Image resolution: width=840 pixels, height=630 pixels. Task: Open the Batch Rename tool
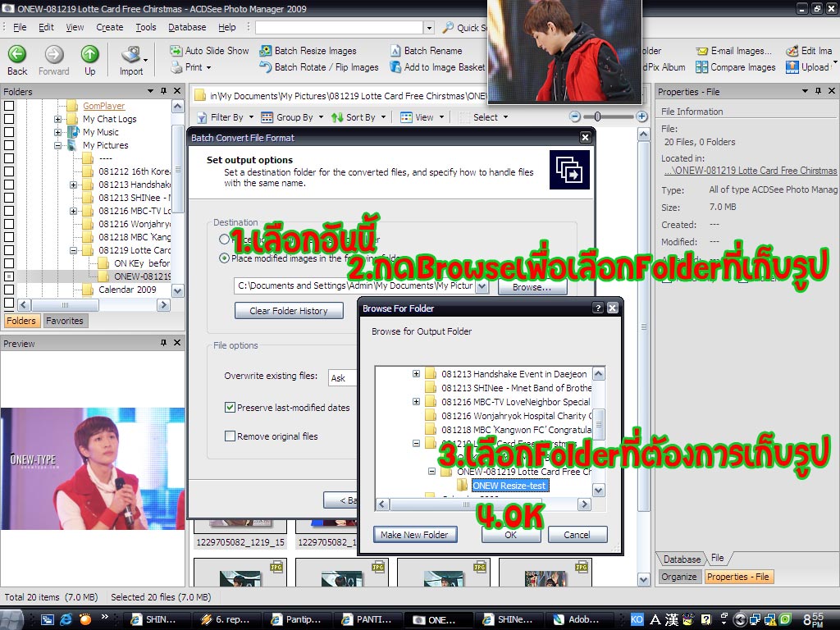pyautogui.click(x=427, y=51)
